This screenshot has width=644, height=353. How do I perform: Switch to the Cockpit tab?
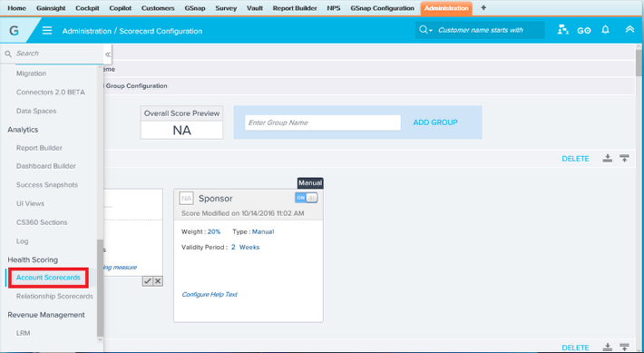click(87, 8)
